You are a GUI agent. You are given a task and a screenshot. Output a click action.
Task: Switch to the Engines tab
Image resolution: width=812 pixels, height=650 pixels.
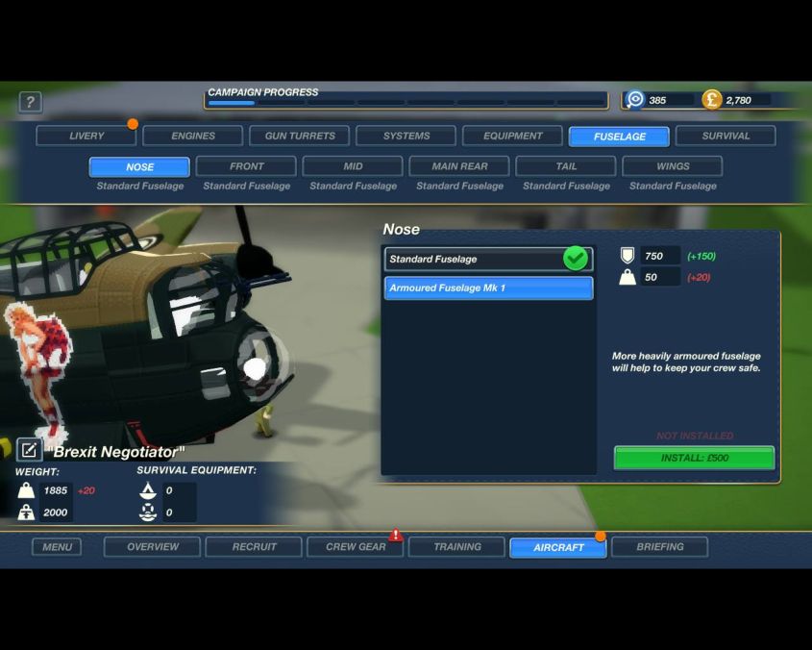point(193,136)
